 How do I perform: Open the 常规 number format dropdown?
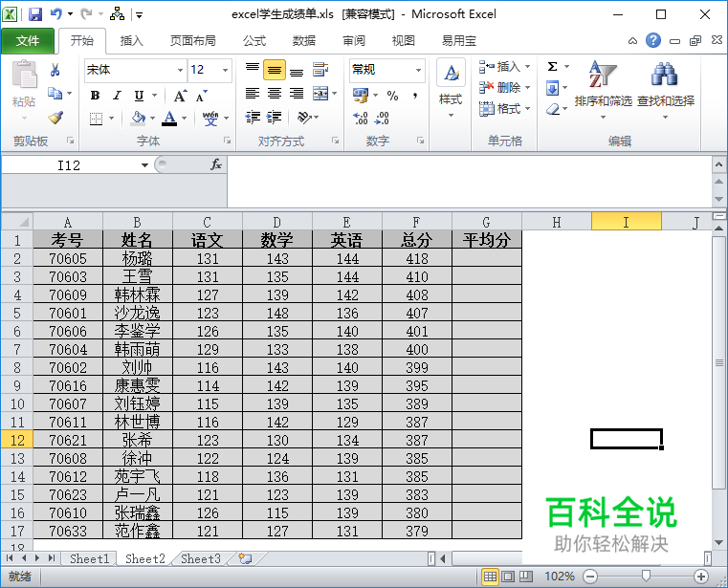tap(418, 70)
